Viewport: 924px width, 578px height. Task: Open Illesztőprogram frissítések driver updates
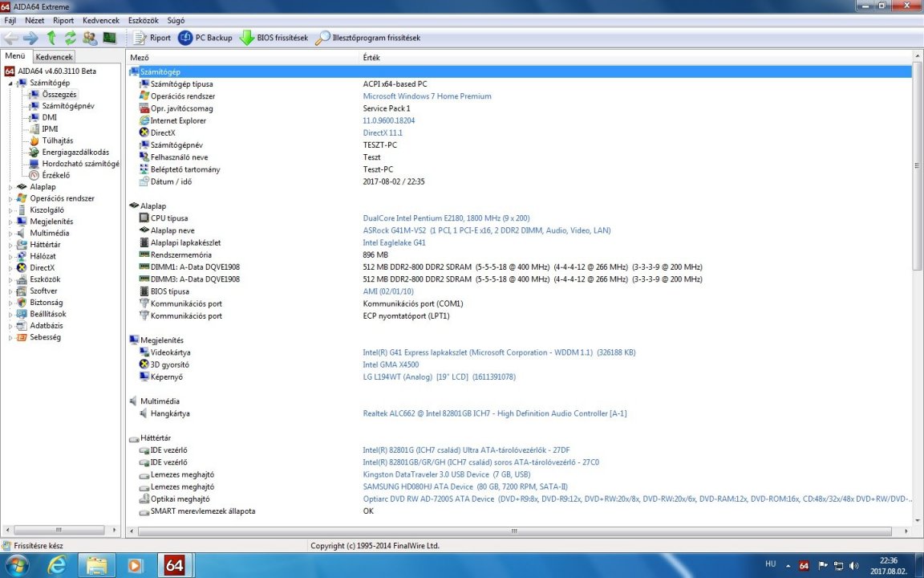point(367,38)
